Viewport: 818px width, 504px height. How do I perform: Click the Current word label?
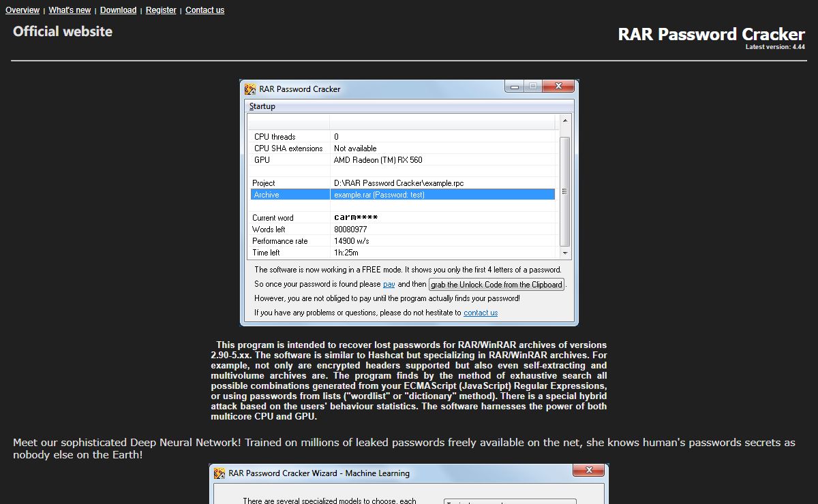point(273,218)
